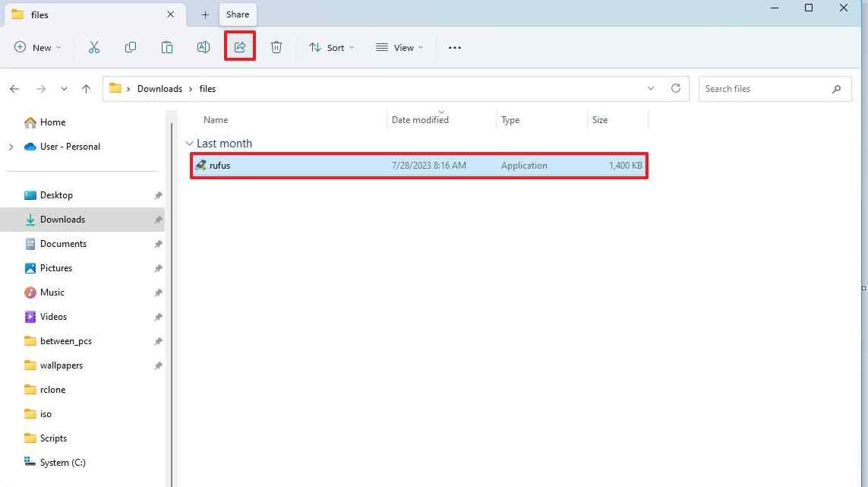Unpin Documents via its pin icon
Viewport: 868px width, 487px height.
(158, 243)
